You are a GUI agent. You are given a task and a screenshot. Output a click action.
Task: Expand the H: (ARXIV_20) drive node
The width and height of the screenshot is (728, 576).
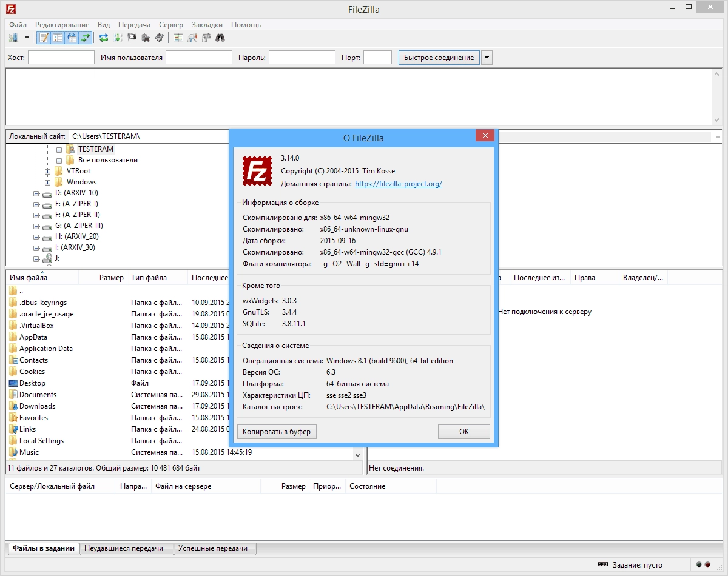point(36,236)
